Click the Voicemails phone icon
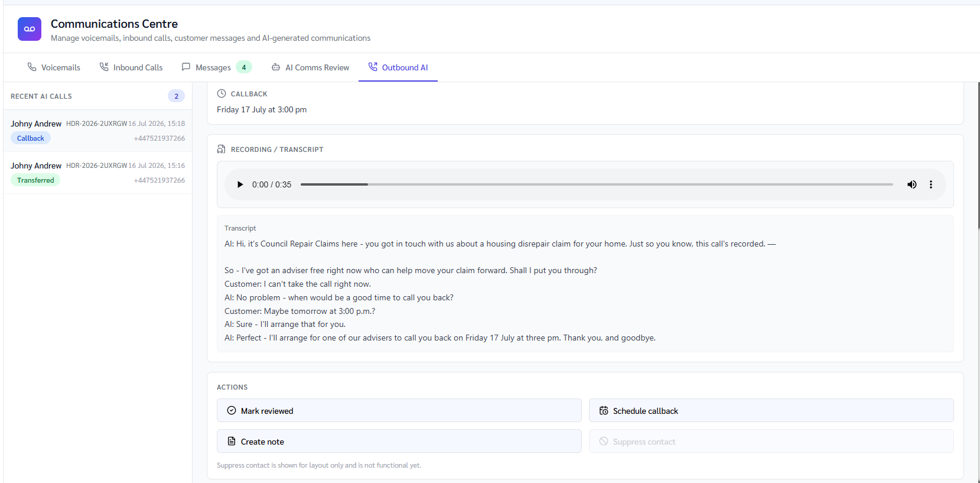This screenshot has width=980, height=483. pos(32,67)
